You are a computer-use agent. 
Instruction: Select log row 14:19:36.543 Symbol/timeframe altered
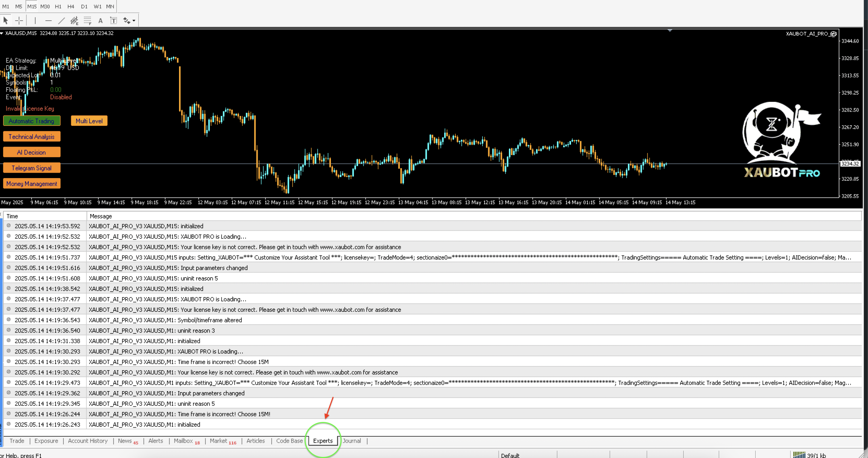click(433, 320)
